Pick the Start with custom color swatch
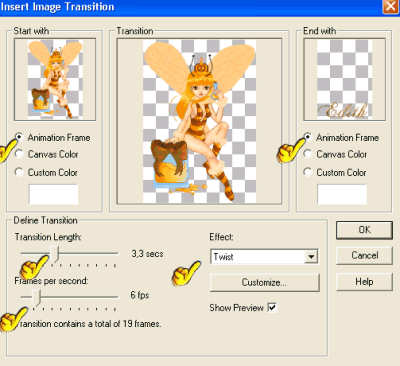The height and width of the screenshot is (366, 400). pyautogui.click(x=54, y=195)
